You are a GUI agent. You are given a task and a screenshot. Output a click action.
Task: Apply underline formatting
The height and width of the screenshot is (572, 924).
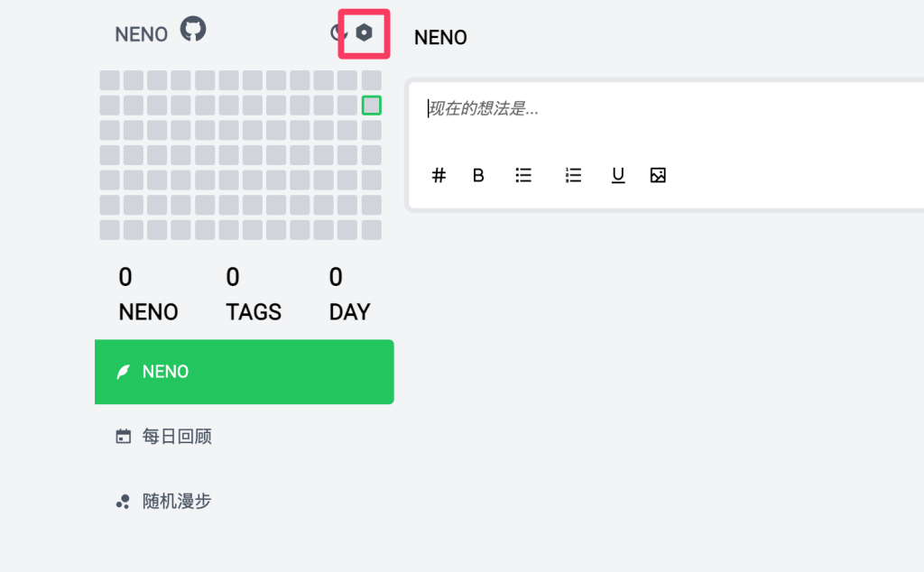click(x=618, y=175)
